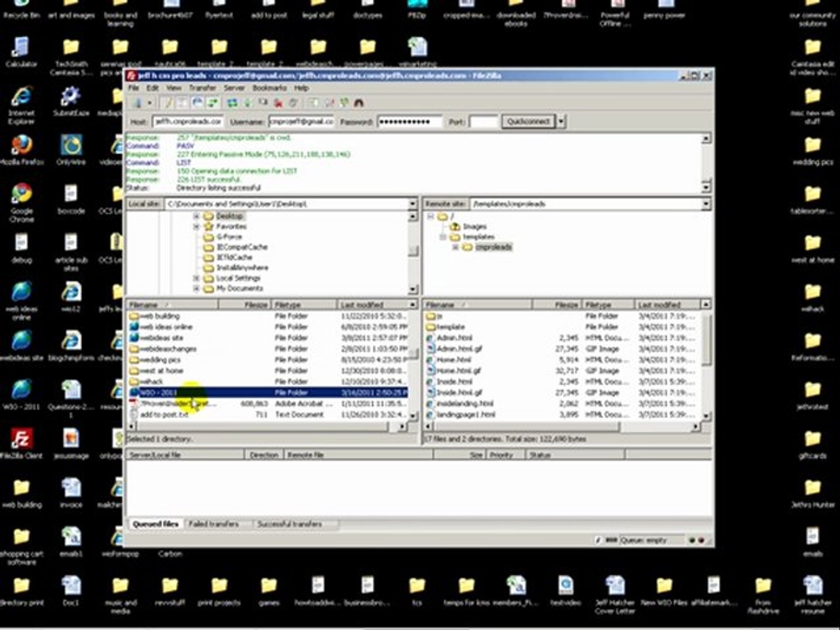Expand the Desktop node in local tree

point(197,216)
